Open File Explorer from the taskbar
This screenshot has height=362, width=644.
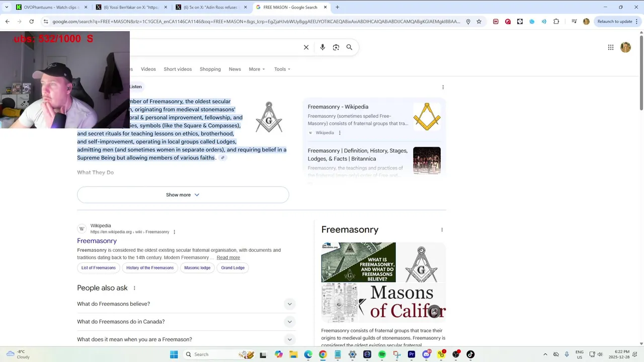(293, 354)
